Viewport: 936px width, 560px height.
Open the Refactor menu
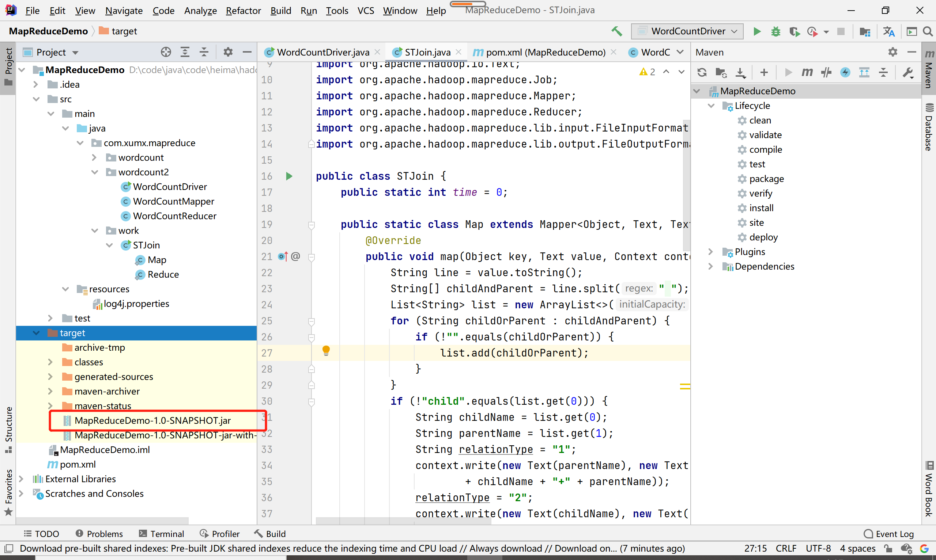pos(243,10)
